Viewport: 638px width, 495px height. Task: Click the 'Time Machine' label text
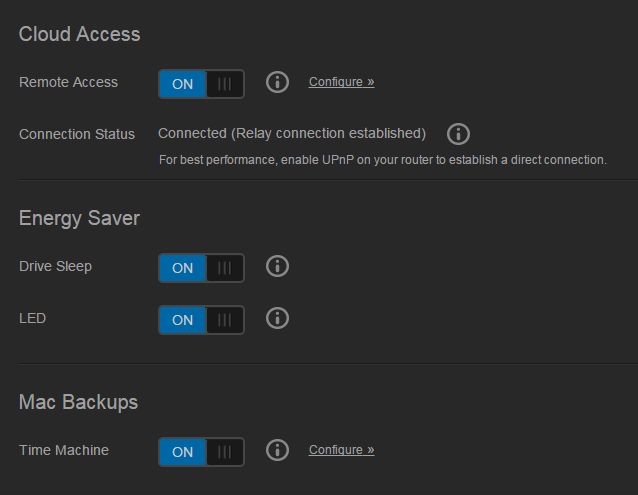[x=64, y=450]
